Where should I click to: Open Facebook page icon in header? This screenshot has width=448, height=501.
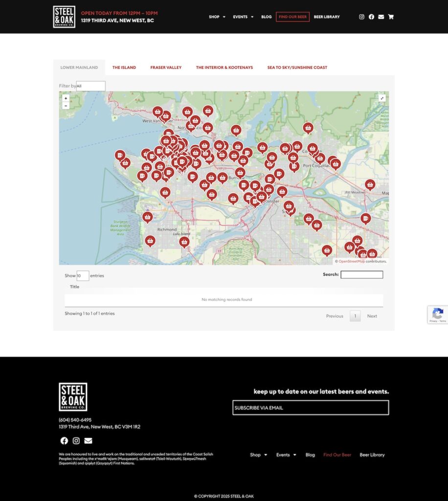coord(371,17)
